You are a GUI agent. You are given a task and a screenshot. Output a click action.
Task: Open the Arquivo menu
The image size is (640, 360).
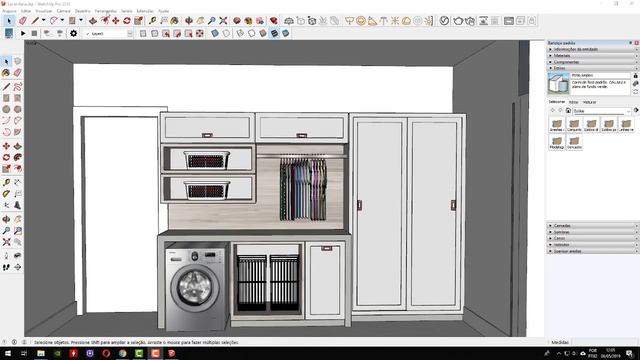(x=9, y=11)
